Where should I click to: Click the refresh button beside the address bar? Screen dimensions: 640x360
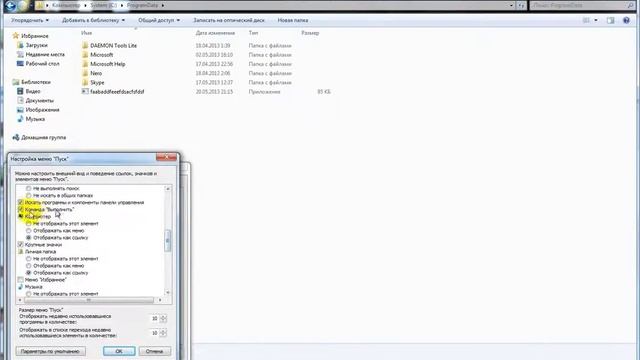(521, 5)
